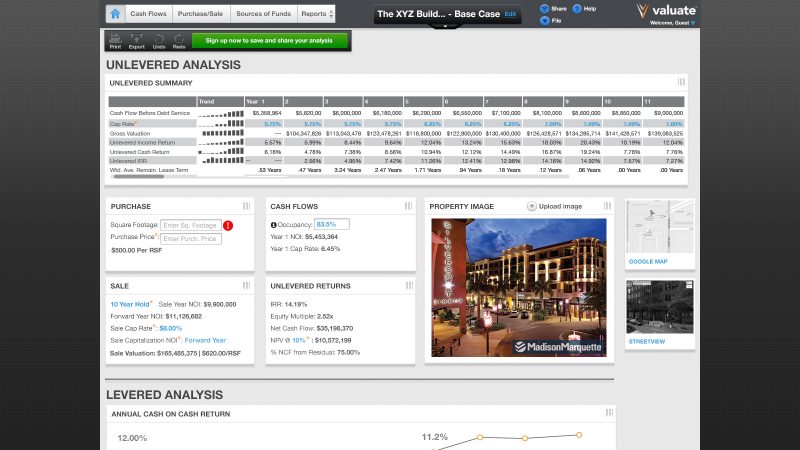
Task: Click the Home icon in navigation bar
Action: [115, 14]
